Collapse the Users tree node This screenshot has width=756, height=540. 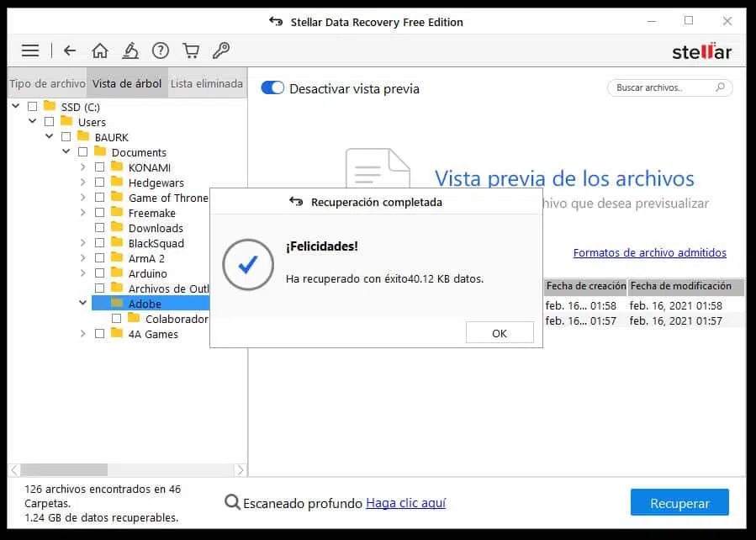pos(33,121)
